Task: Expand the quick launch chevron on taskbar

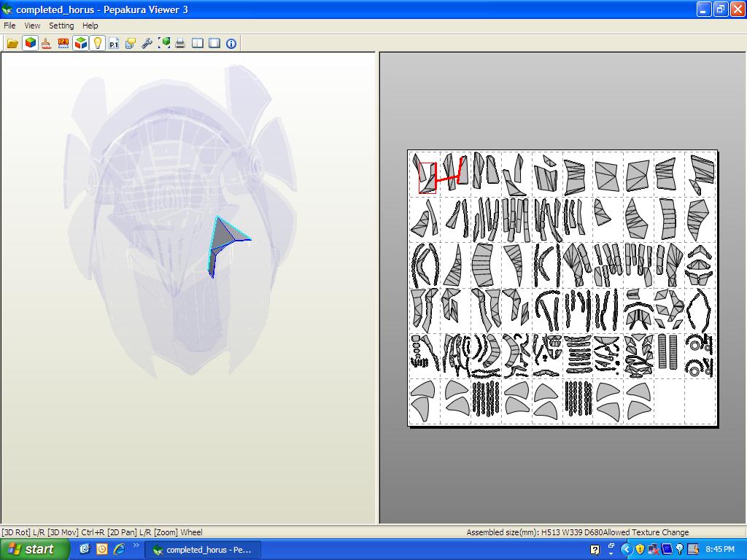Action: [136, 545]
